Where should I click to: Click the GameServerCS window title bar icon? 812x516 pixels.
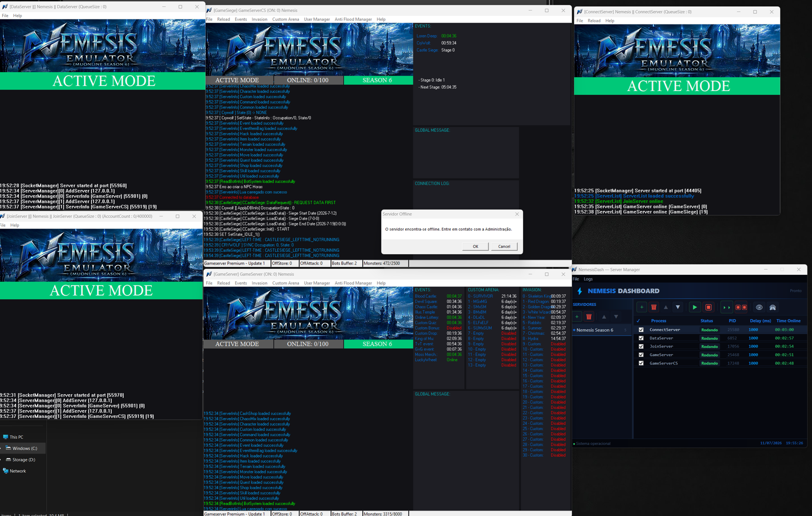coord(209,10)
